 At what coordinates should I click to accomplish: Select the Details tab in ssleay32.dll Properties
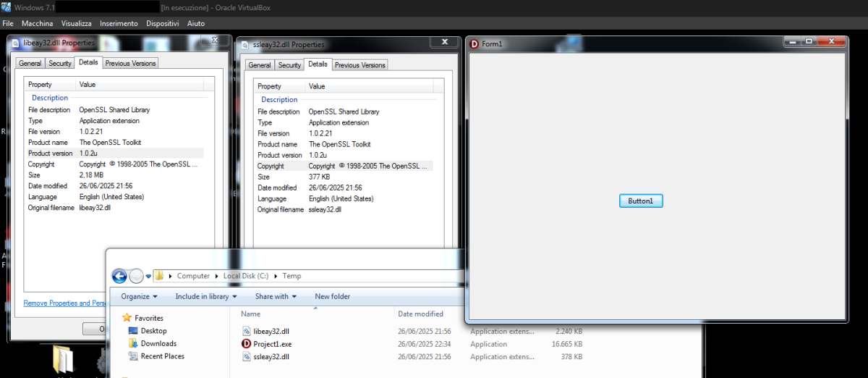point(318,64)
